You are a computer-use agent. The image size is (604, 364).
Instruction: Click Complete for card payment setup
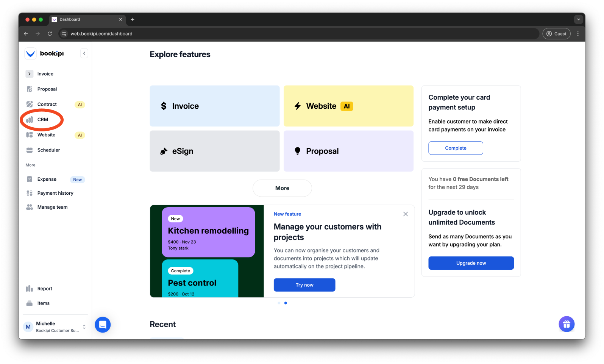pos(456,148)
